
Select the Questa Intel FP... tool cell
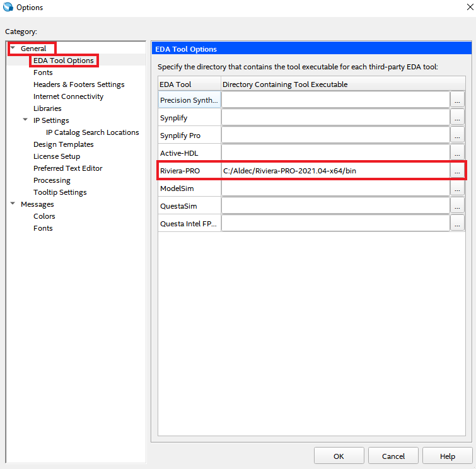coord(189,223)
